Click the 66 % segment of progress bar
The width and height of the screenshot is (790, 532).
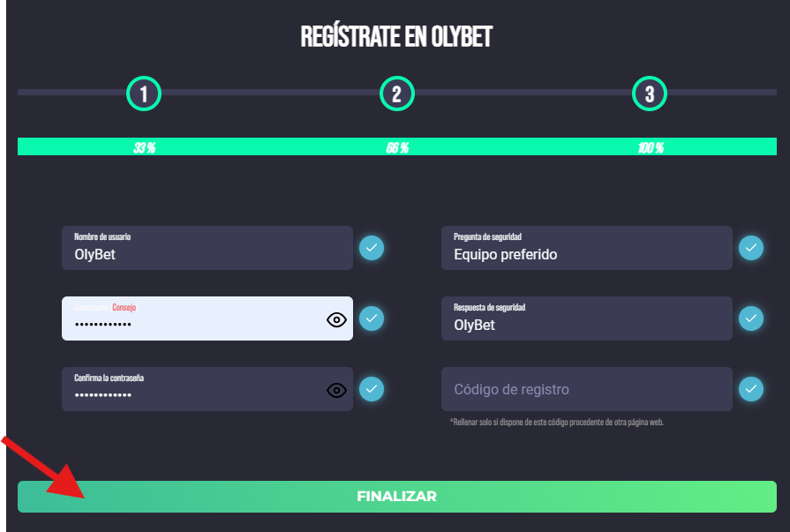(x=397, y=147)
